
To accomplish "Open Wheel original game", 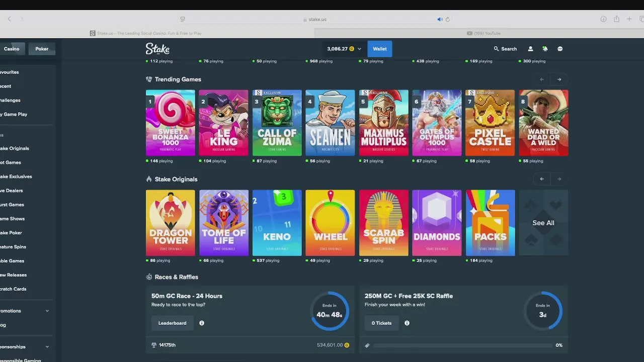I will (330, 223).
